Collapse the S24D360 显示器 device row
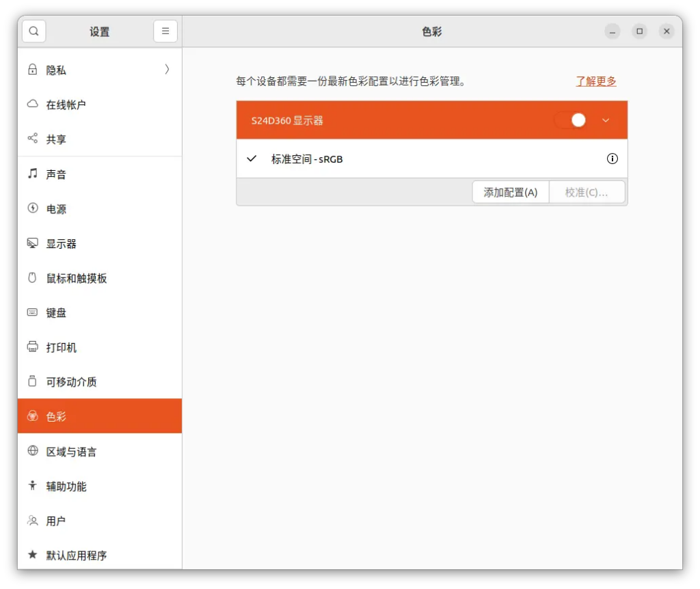Image resolution: width=700 pixels, height=589 pixels. pyautogui.click(x=605, y=120)
